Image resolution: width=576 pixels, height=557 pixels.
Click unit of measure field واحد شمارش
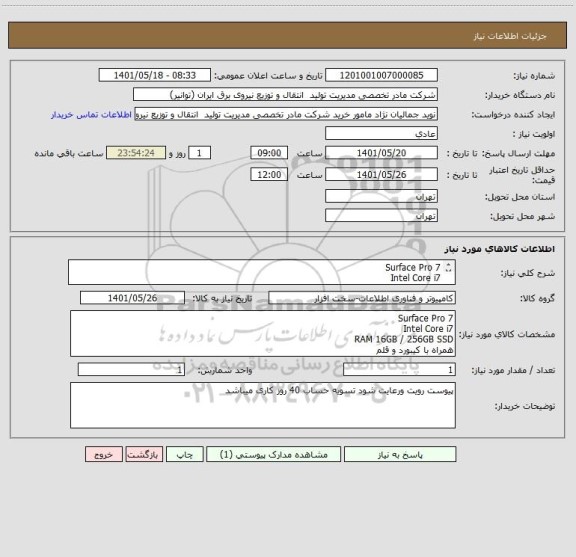[131, 370]
